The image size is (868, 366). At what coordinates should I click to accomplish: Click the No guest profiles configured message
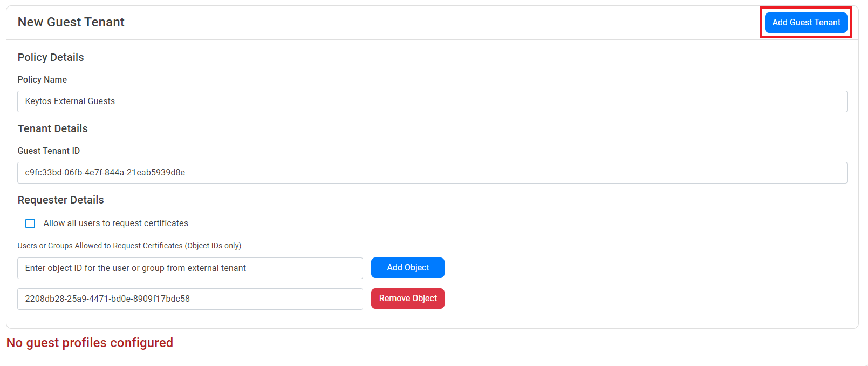(x=90, y=342)
